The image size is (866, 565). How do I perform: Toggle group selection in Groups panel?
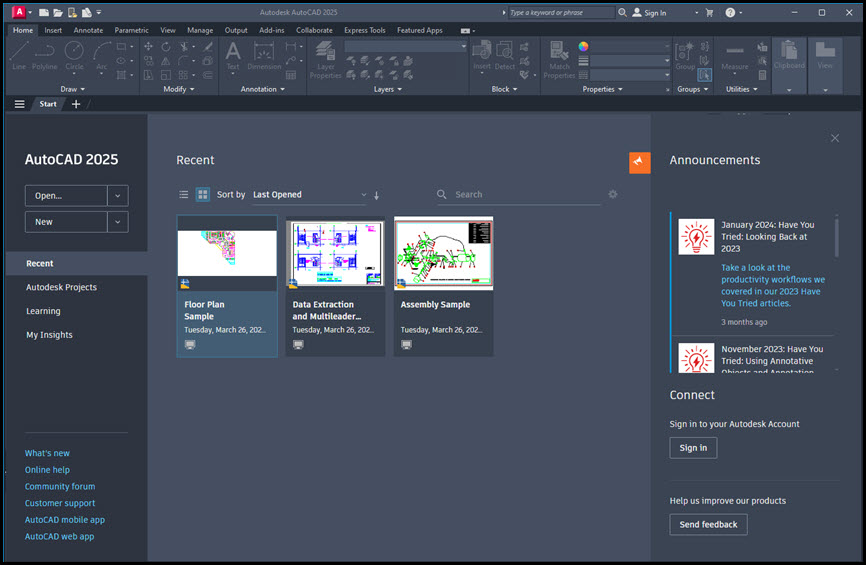pyautogui.click(x=704, y=75)
